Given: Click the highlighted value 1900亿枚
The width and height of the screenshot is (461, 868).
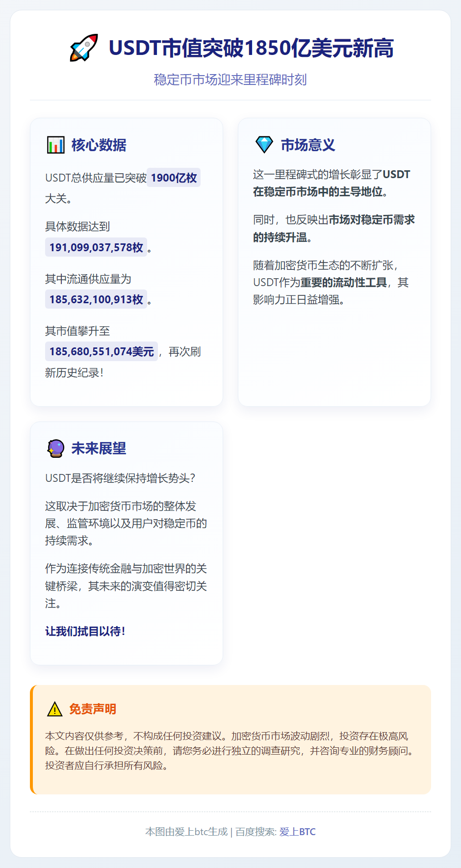Looking at the screenshot, I should coord(174,178).
